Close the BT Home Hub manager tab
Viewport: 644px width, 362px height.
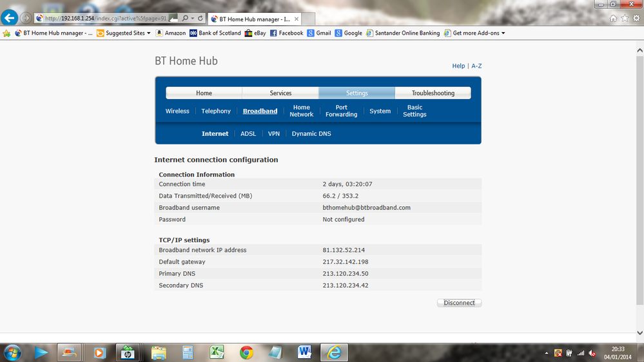tap(297, 19)
